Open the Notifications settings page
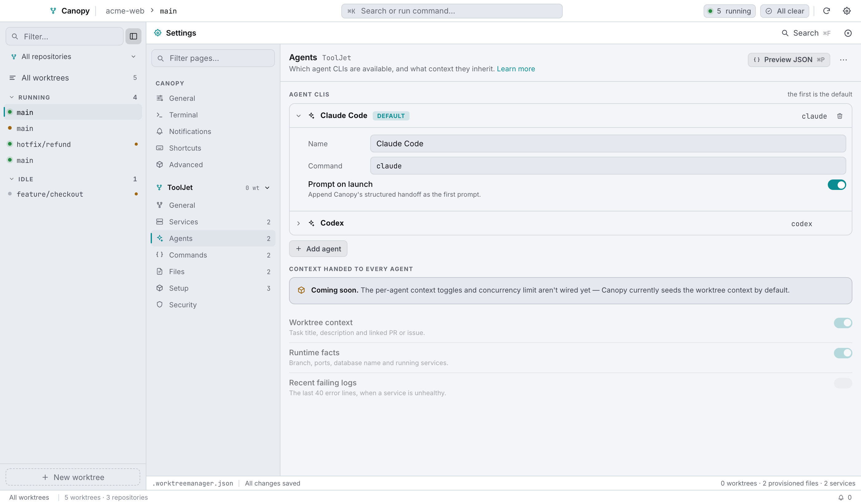Image resolution: width=861 pixels, height=504 pixels. click(213, 132)
